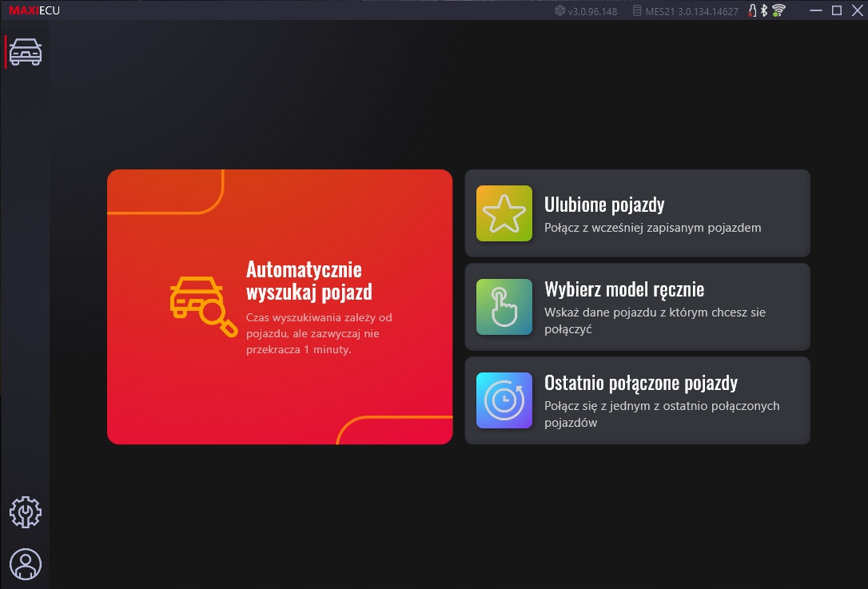868x589 pixels.
Task: Check the interface connection status icon
Action: 752,10
